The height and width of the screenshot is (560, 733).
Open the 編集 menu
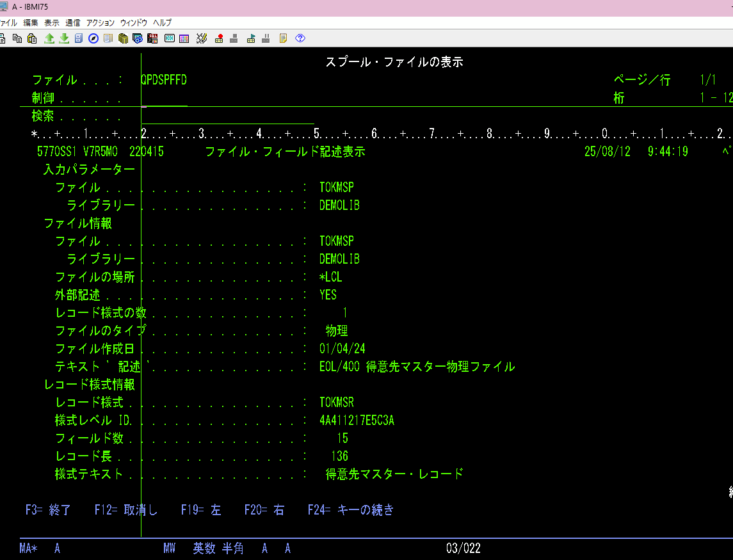coord(31,22)
